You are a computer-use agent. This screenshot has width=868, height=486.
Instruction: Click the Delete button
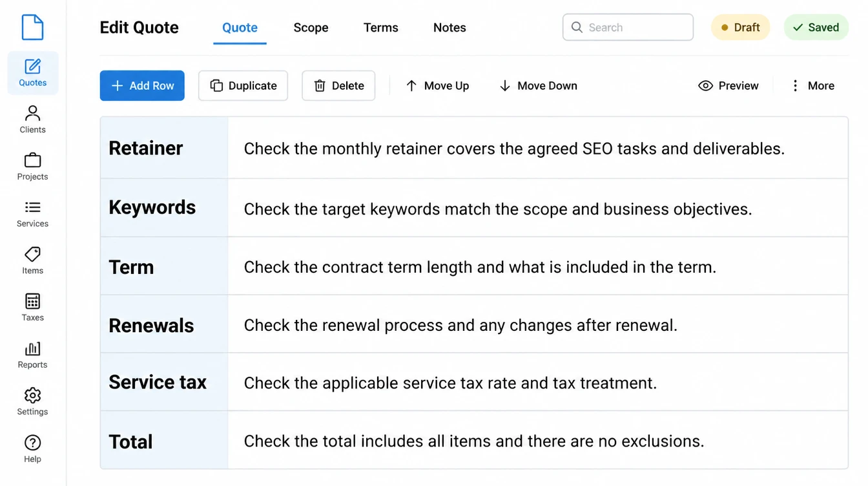pyautogui.click(x=338, y=85)
